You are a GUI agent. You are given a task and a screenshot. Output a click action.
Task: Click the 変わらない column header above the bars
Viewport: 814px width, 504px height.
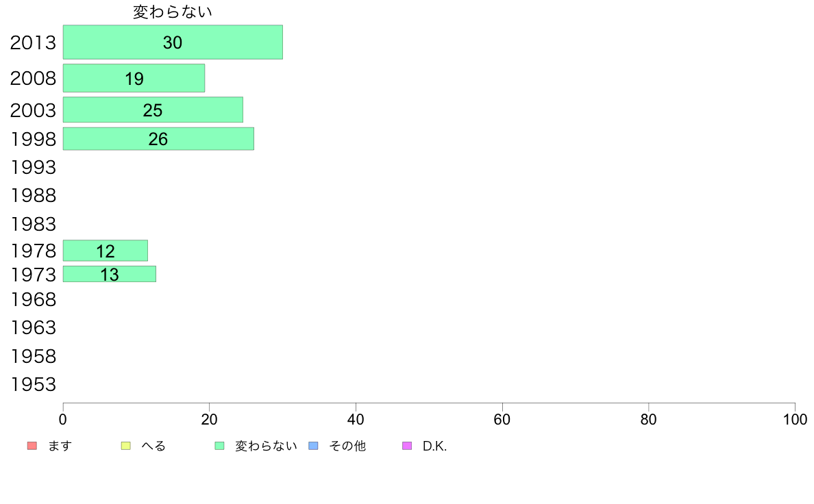tap(173, 12)
